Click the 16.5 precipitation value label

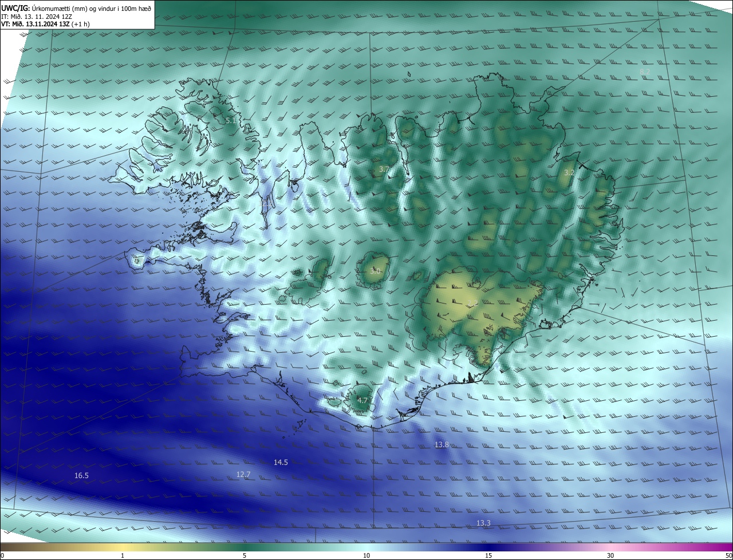81,476
